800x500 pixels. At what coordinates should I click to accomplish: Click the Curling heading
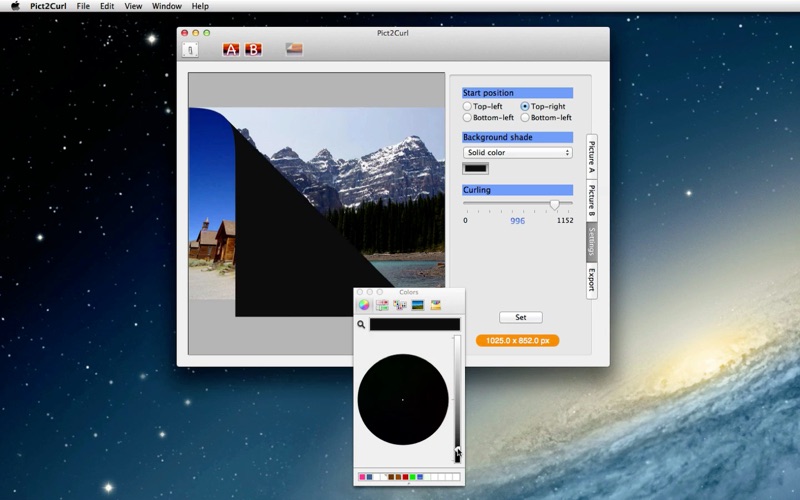[x=517, y=190]
